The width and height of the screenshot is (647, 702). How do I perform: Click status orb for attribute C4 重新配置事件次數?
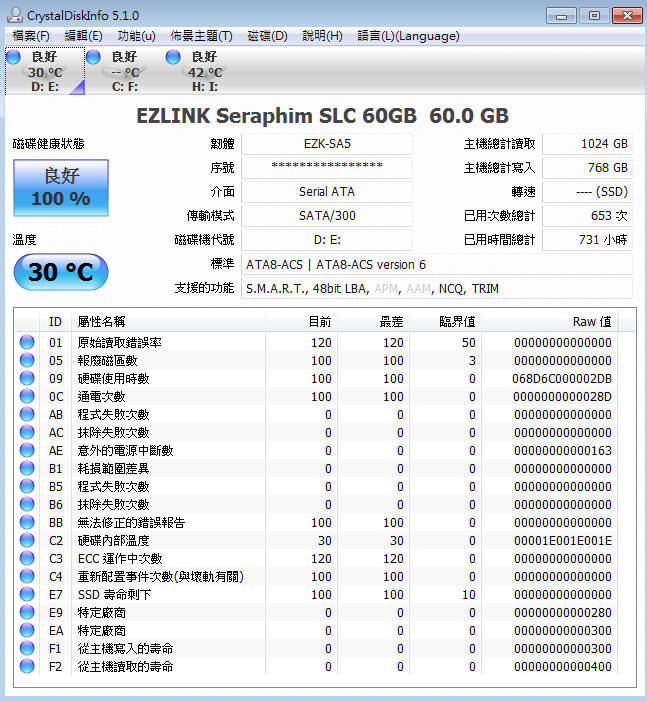[27, 576]
